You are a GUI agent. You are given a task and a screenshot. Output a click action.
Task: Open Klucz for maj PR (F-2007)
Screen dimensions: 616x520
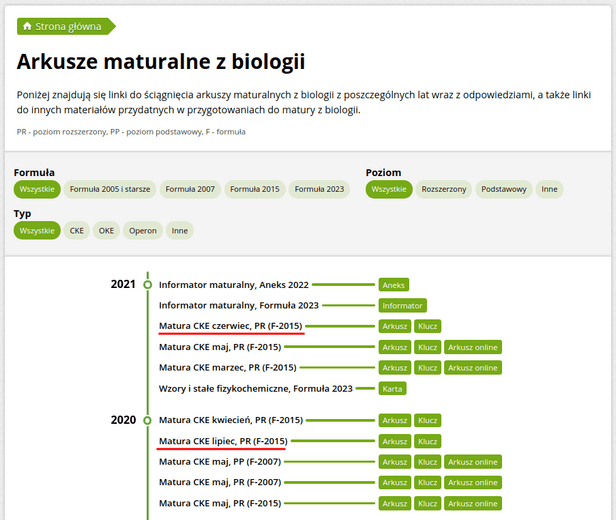427,483
